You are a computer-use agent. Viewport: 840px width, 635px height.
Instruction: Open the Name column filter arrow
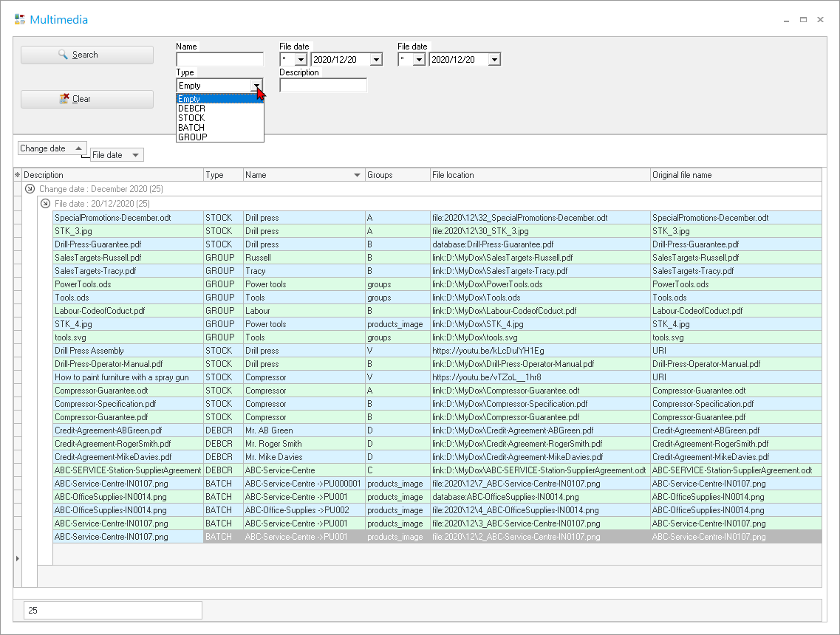click(x=358, y=175)
